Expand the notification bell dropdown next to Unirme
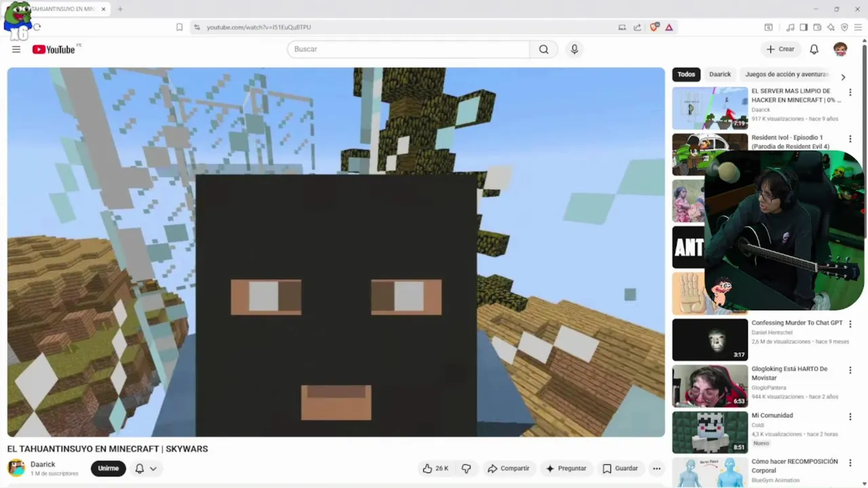Image resolution: width=868 pixels, height=488 pixels. [146, 468]
